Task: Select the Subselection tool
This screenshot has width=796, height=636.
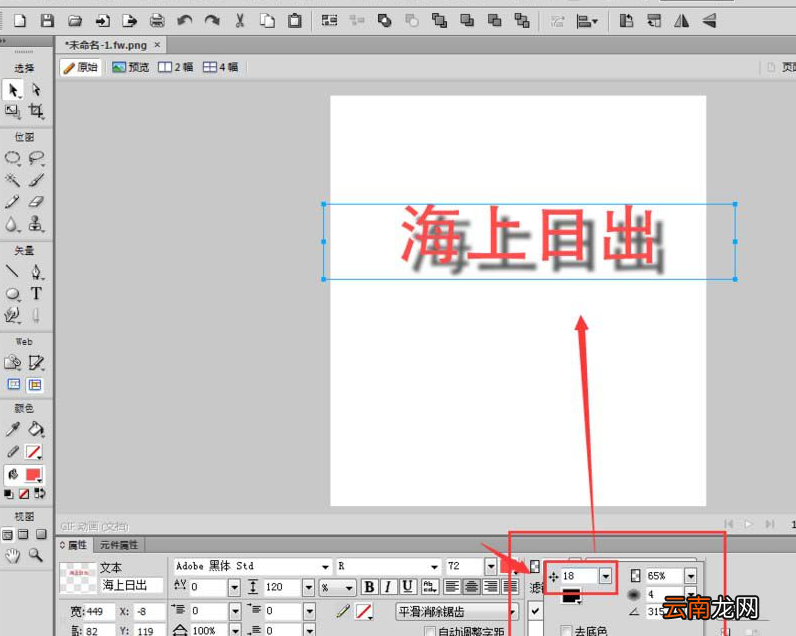Action: [x=36, y=90]
